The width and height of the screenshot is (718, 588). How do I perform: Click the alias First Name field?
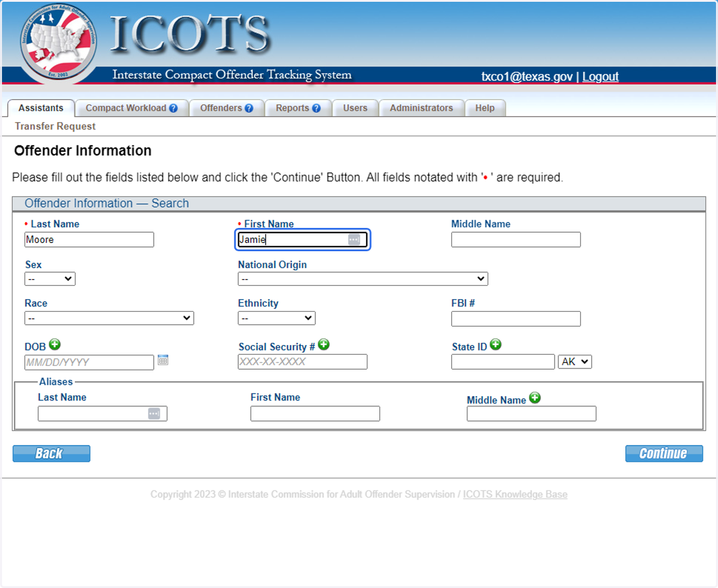[x=315, y=413]
